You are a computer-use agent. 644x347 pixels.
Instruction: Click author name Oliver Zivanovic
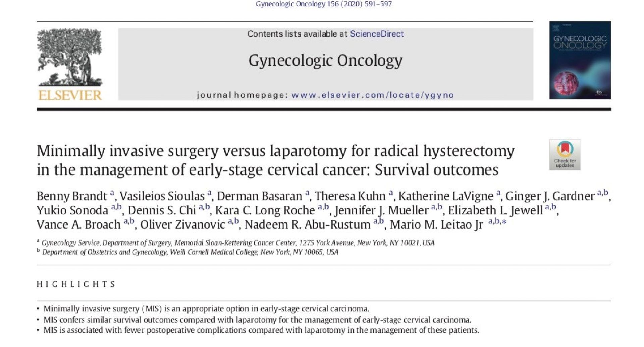(x=182, y=224)
